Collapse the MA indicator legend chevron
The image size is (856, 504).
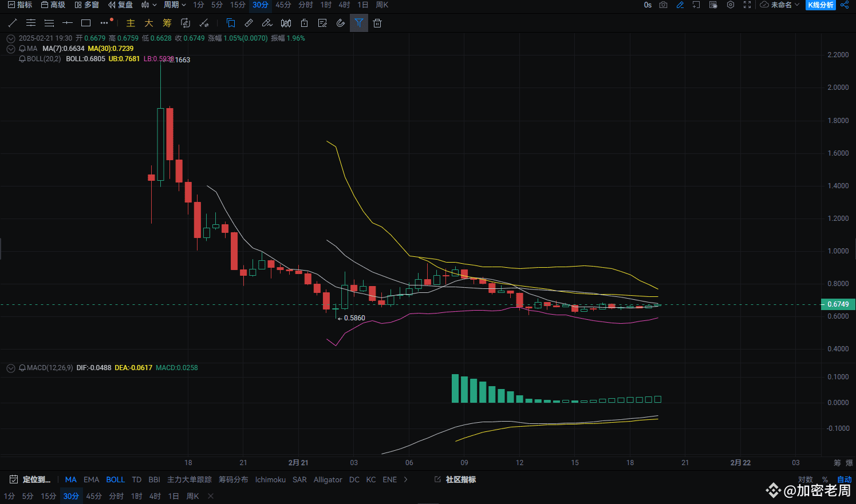10,49
